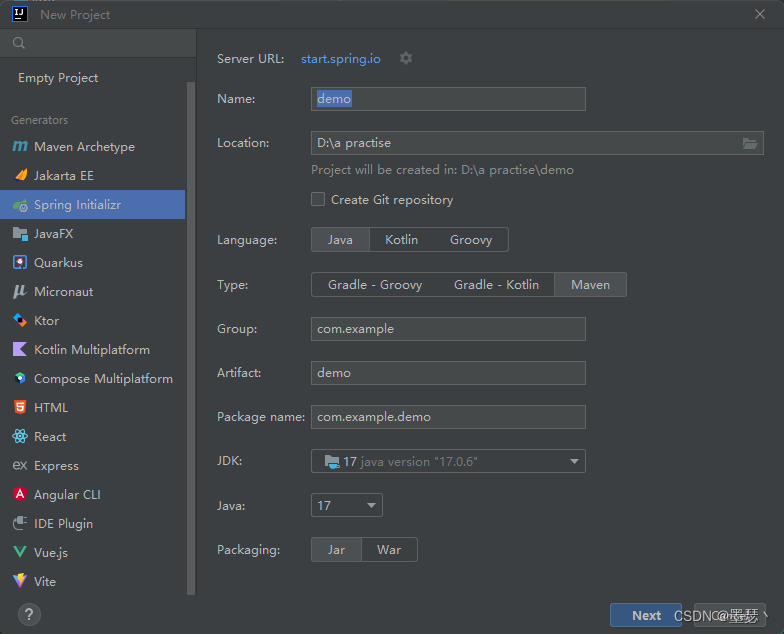Image resolution: width=784 pixels, height=634 pixels.
Task: Select IDE Plugin generator label
Action: [64, 524]
